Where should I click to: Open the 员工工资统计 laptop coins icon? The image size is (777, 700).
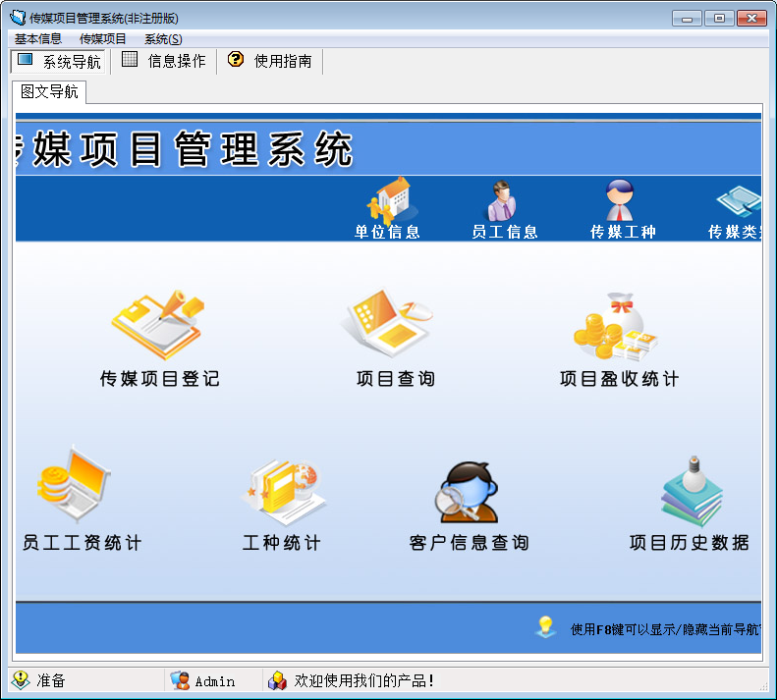(x=74, y=484)
